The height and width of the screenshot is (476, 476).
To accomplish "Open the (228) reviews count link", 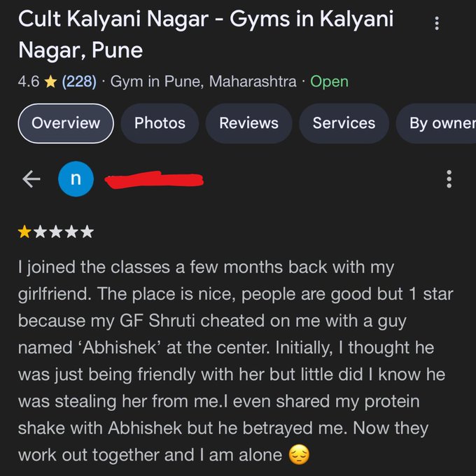I will 79,82.
